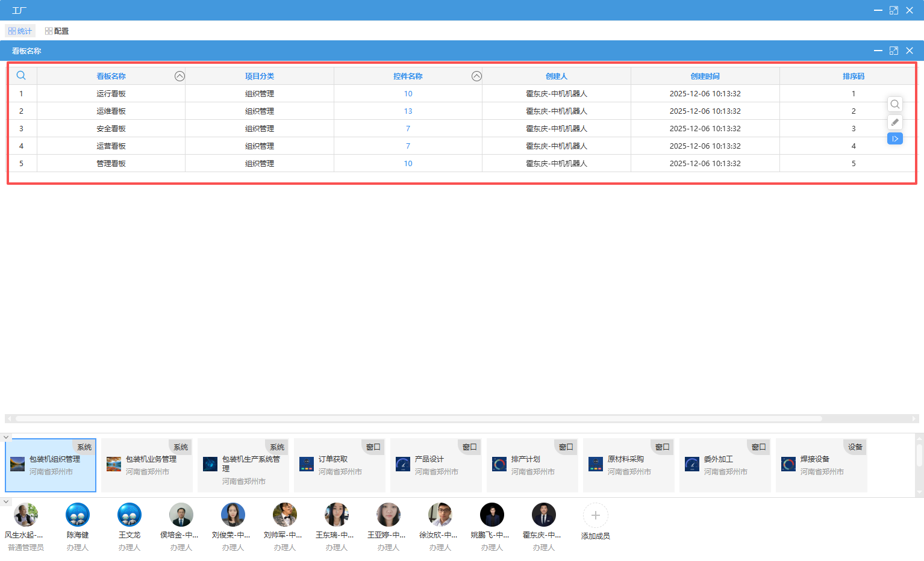Click the magnifier icon on right side panel
Image resolution: width=924 pixels, height=561 pixels.
(895, 104)
